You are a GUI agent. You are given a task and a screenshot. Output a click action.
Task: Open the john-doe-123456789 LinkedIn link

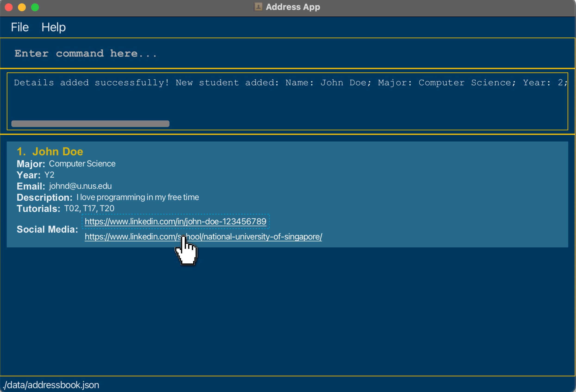[175, 221]
